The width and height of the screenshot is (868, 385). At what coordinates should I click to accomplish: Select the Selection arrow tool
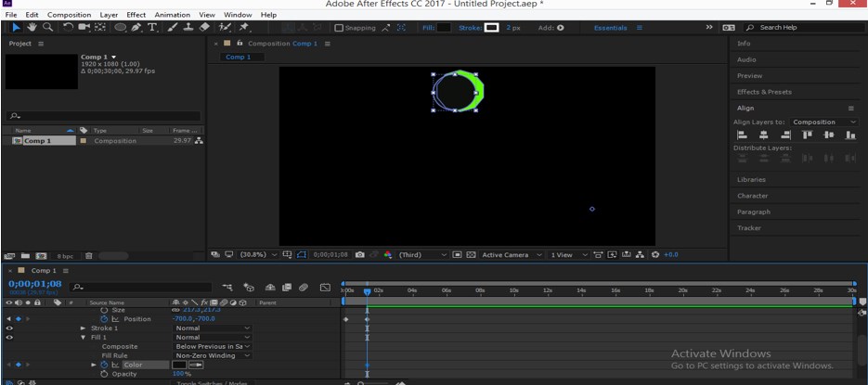(x=16, y=27)
